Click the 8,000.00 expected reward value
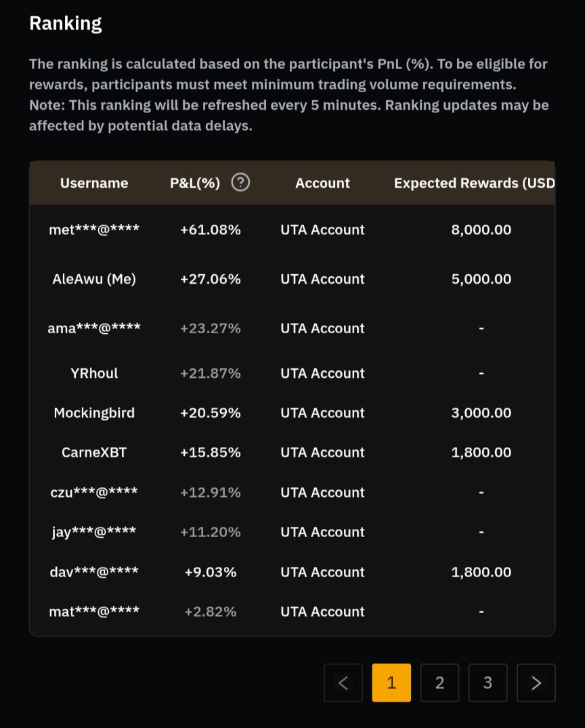The width and height of the screenshot is (585, 728). 481,230
